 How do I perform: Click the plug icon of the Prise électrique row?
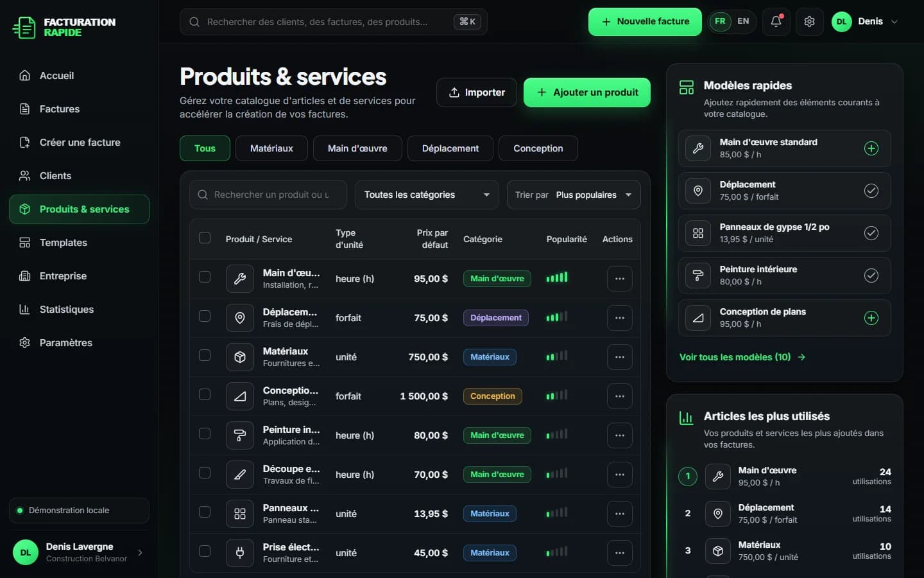pos(240,553)
